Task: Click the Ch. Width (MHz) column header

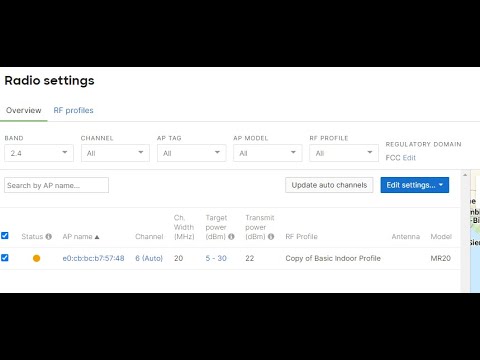Action: coord(184,227)
